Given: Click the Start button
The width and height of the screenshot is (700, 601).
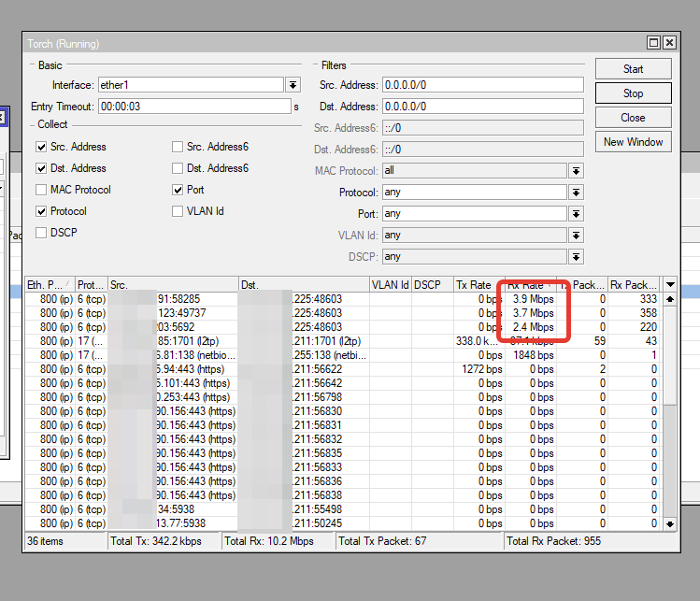Looking at the screenshot, I should (633, 69).
